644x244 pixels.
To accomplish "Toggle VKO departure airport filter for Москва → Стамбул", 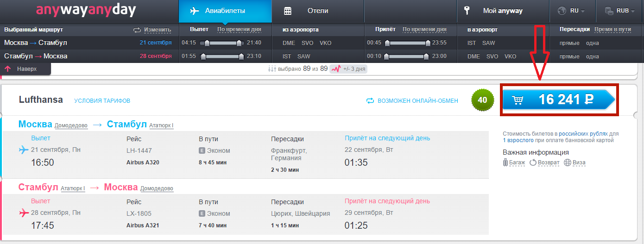I will point(326,43).
